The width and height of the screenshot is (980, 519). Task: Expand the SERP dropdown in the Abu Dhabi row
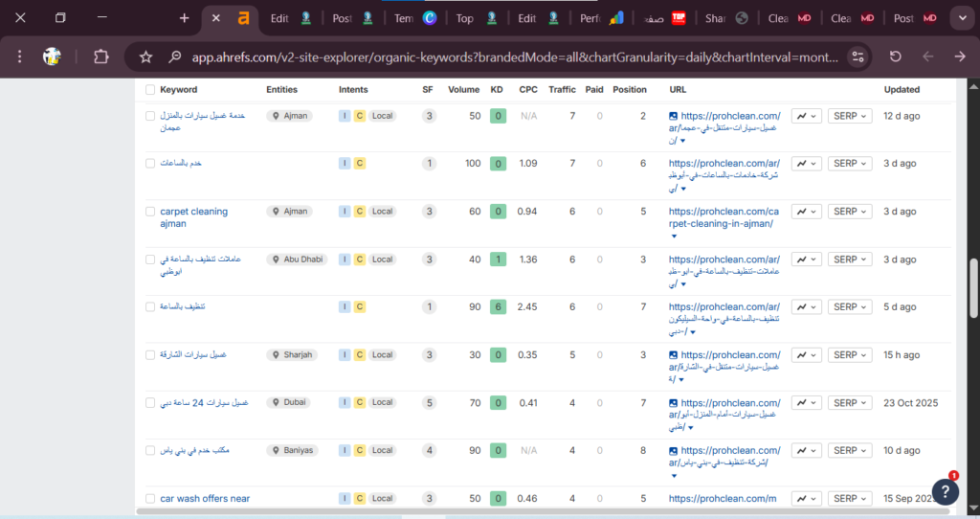tap(849, 259)
